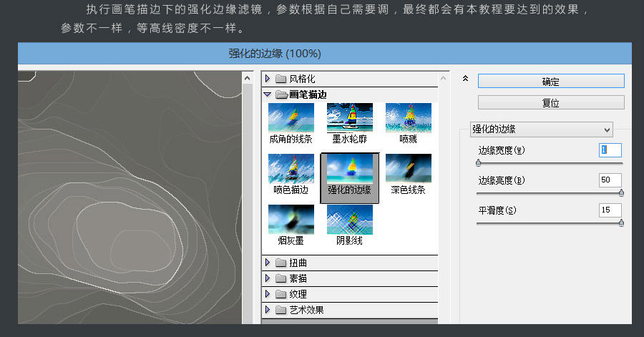Expand the 扭曲 folder
644x337 pixels.
tap(268, 263)
